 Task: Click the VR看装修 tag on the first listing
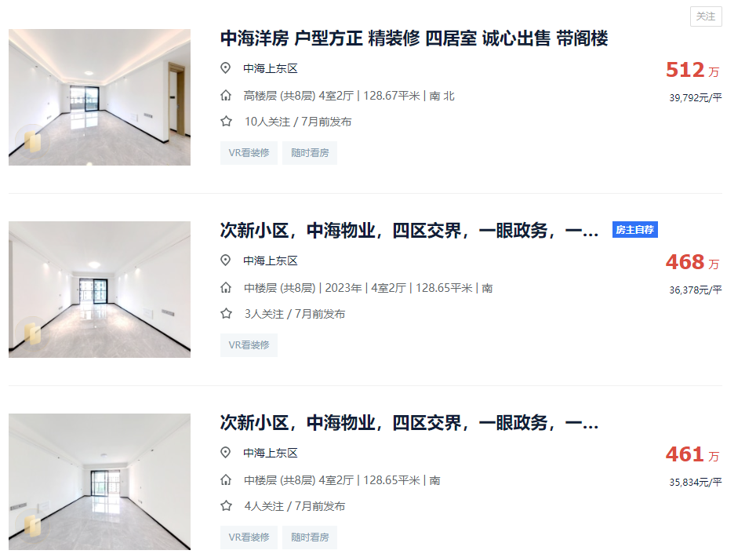249,153
